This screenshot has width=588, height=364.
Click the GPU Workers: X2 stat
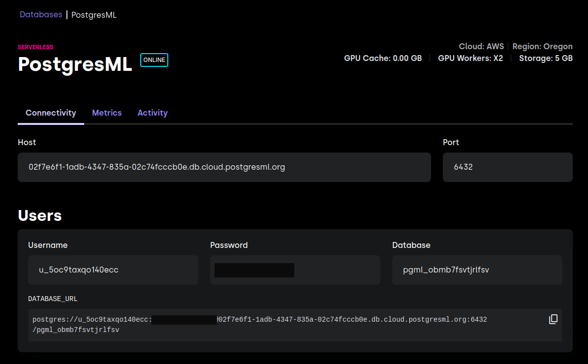click(x=470, y=58)
